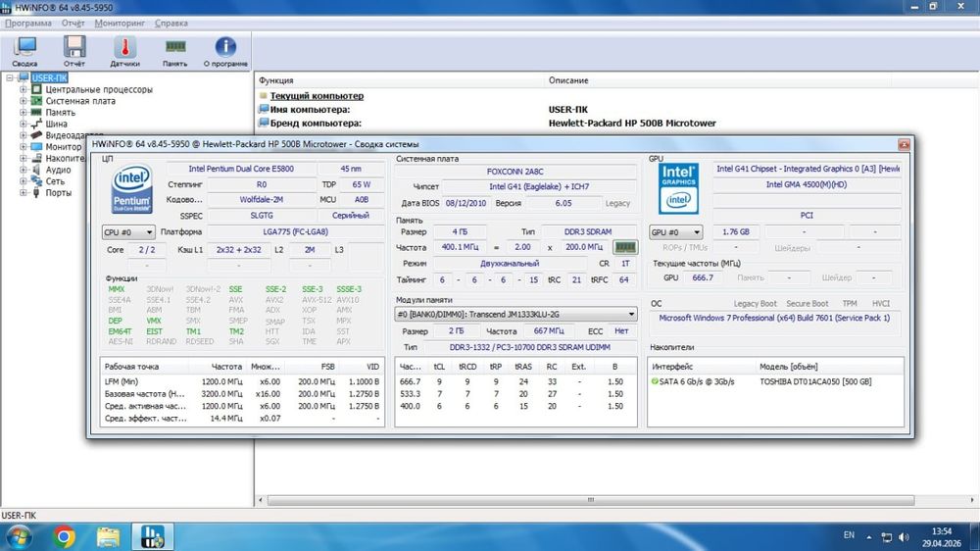Image resolution: width=980 pixels, height=551 pixels.
Task: Click the horizontal scrollbar right arrow
Action: pyautogui.click(x=972, y=500)
